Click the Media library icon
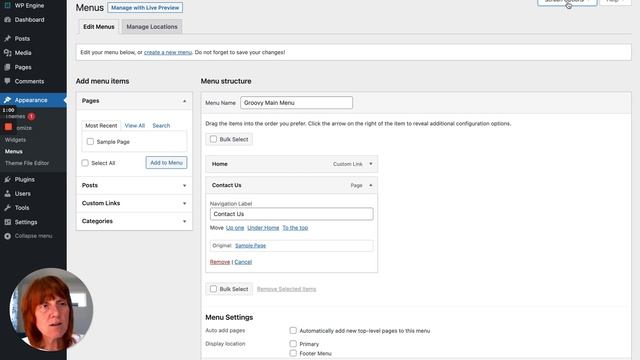Viewport: 640px width, 360px height. click(x=7, y=53)
